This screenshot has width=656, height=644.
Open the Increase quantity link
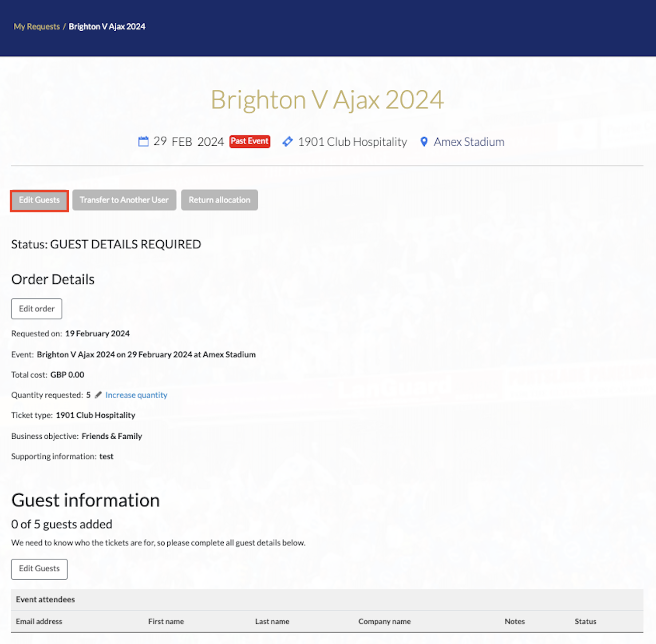coord(136,395)
